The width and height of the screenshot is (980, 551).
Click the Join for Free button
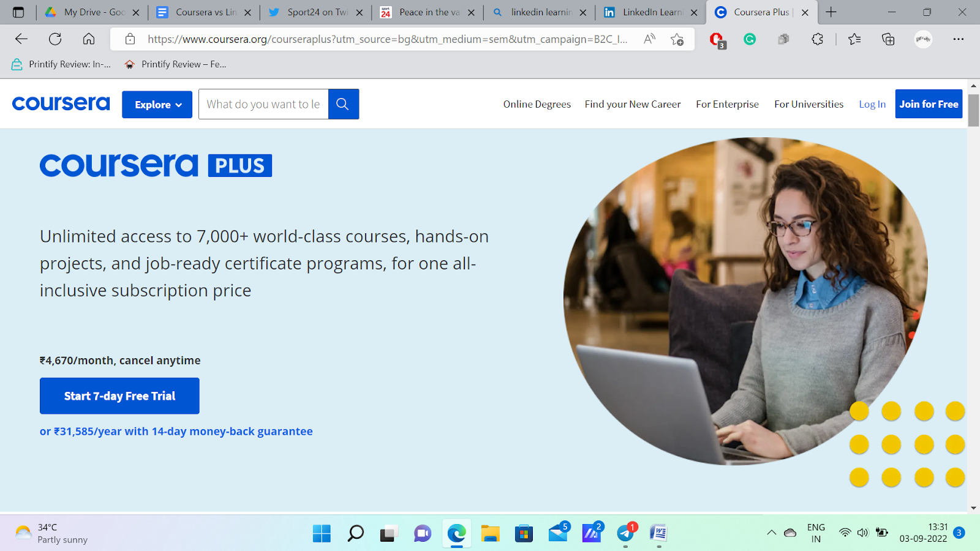[929, 104]
